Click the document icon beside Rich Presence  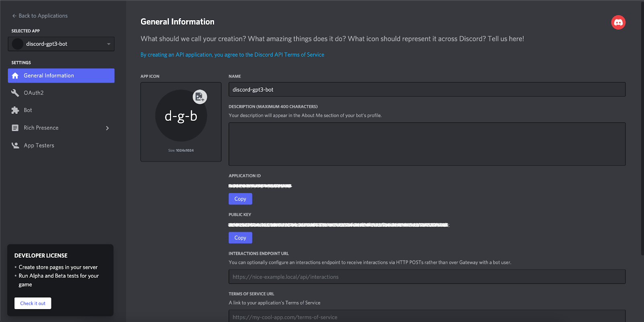pos(15,128)
